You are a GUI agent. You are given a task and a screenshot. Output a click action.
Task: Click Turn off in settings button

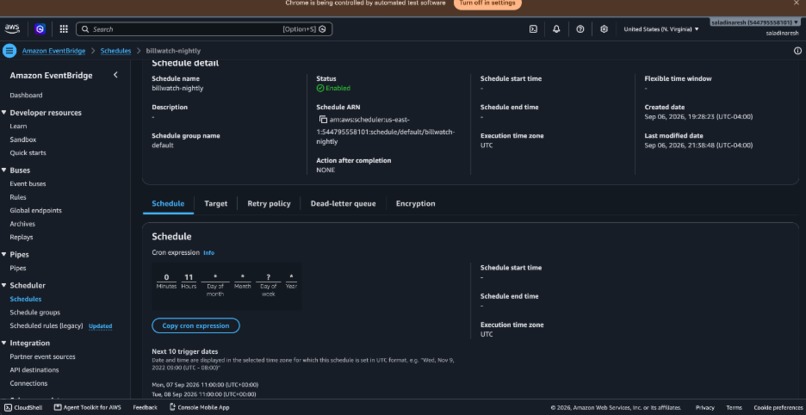(487, 4)
